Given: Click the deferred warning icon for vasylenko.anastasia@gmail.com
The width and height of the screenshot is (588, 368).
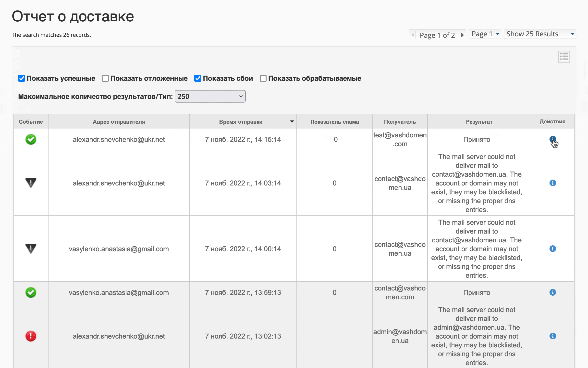Looking at the screenshot, I should click(x=31, y=249).
